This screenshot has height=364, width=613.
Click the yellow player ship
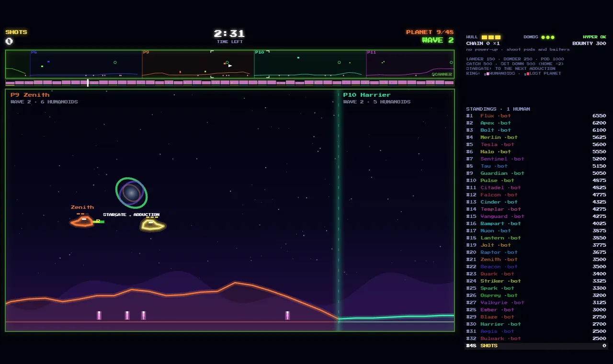pyautogui.click(x=153, y=225)
